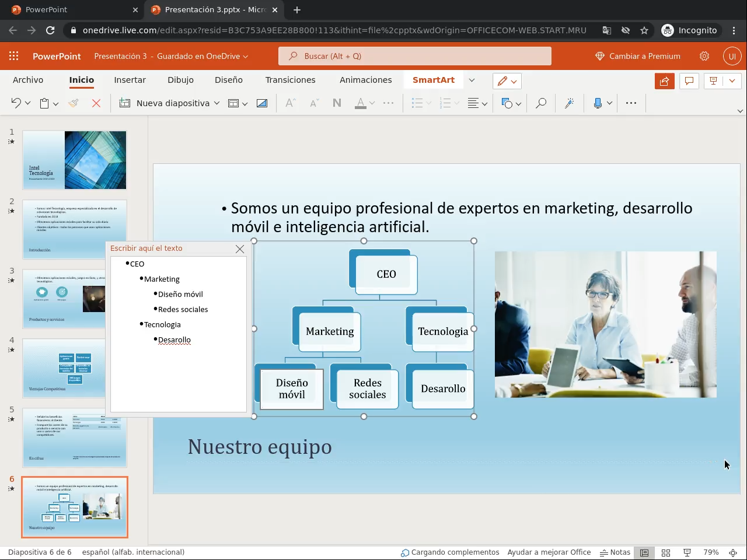747x560 pixels.
Task: Switch to Normal view icon
Action: tap(644, 552)
